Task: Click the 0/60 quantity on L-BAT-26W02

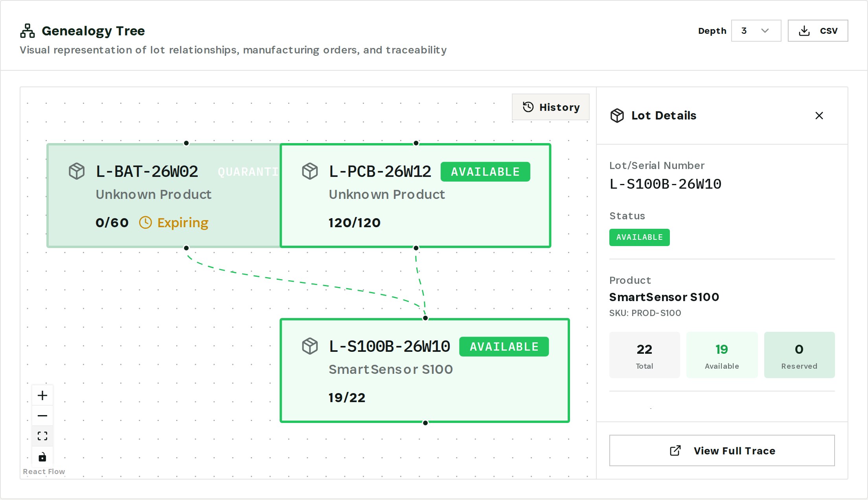Action: [x=112, y=223]
